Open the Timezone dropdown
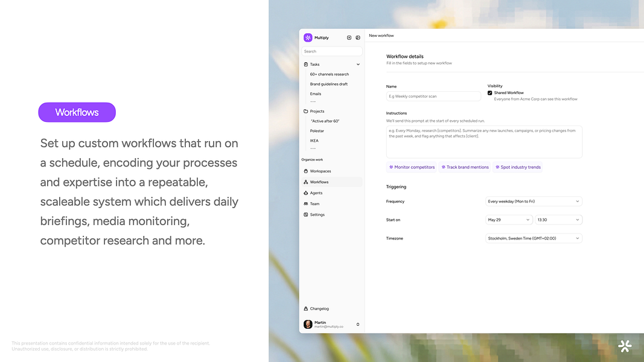The width and height of the screenshot is (644, 362). [534, 238]
